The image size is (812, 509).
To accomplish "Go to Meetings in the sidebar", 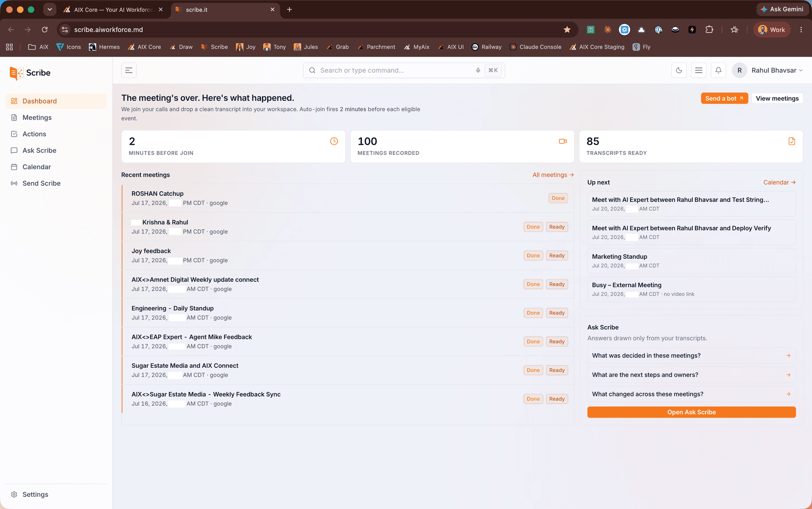I will (56, 118).
